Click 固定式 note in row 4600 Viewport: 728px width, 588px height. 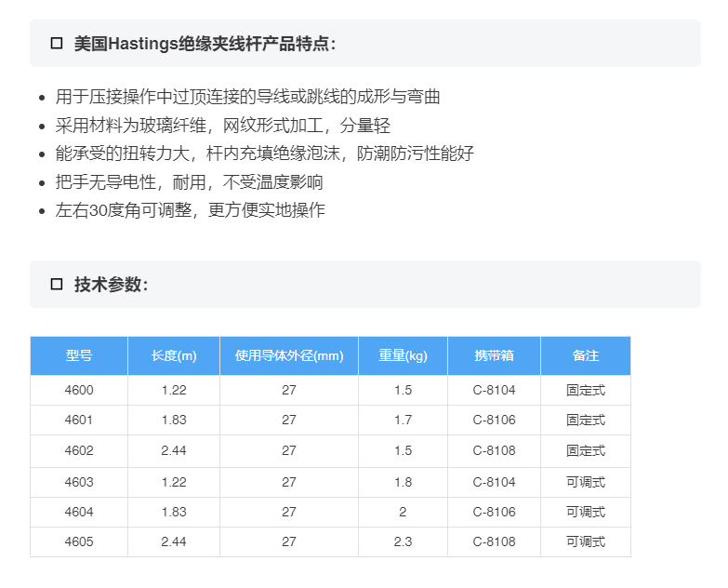coord(586,390)
